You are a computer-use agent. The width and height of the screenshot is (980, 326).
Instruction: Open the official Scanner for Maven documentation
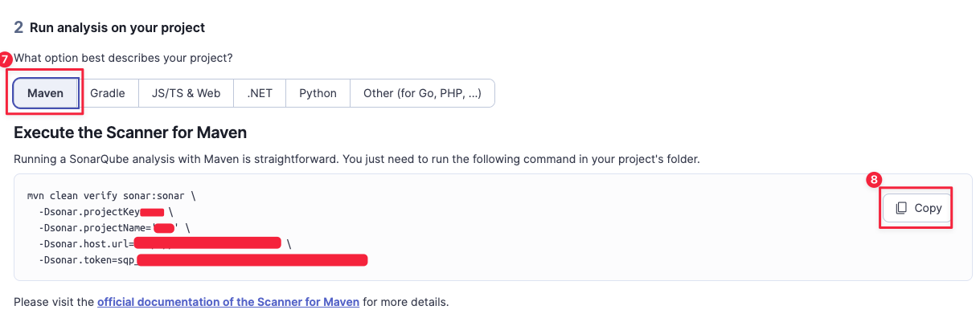(228, 303)
